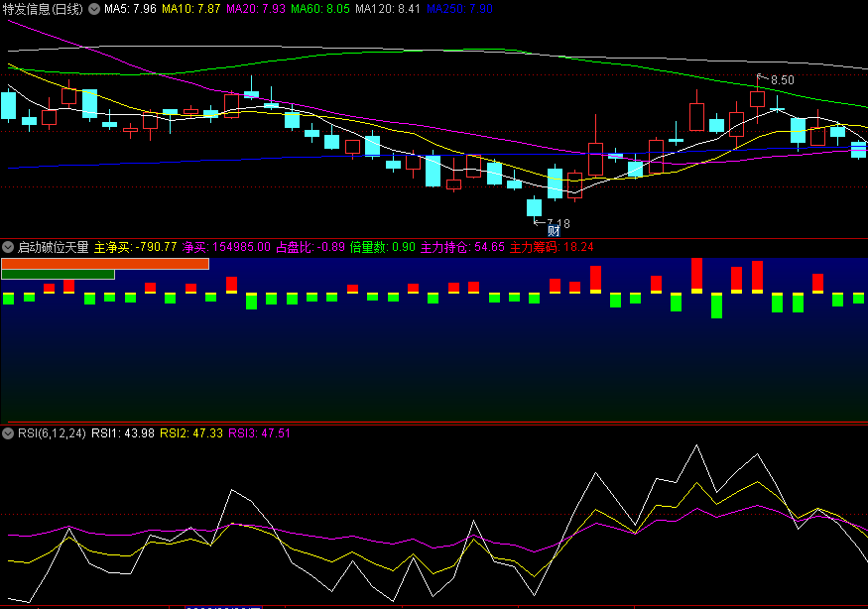The image size is (868, 609).
Task: Click the red candlestick at the 8.50 high
Action: click(x=757, y=98)
